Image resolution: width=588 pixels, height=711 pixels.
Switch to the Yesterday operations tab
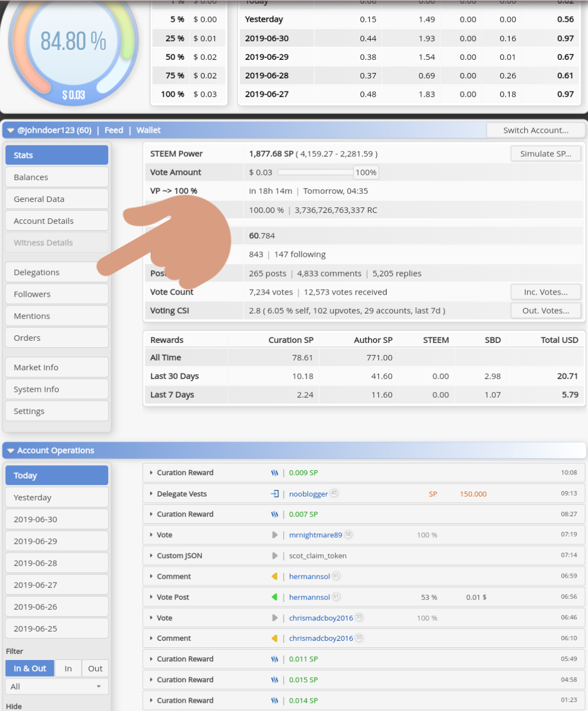pos(57,498)
